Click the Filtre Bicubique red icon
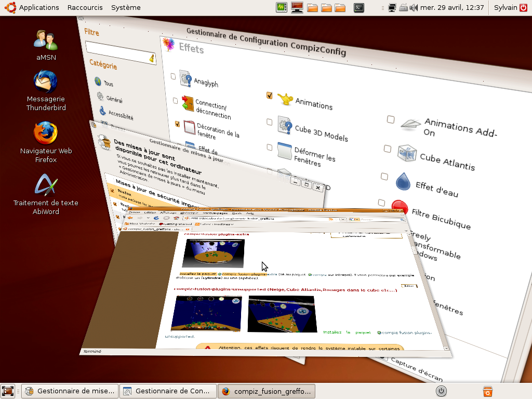532x399 pixels. [400, 205]
